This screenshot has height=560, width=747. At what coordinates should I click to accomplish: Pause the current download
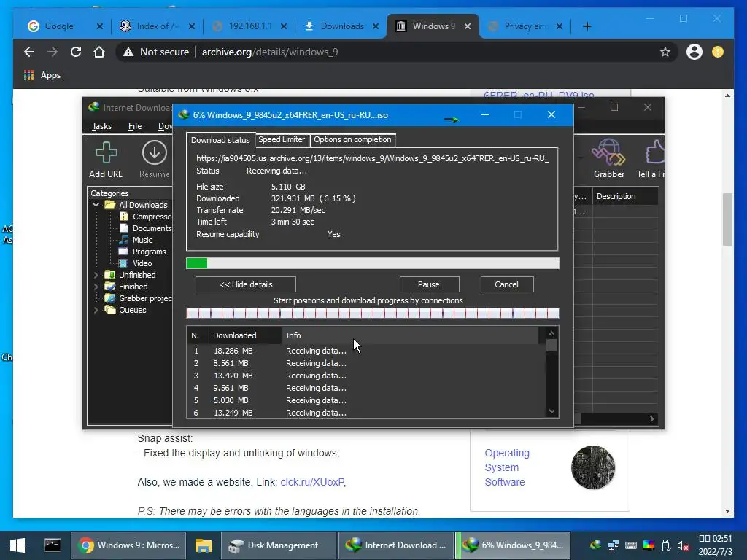[x=429, y=284]
